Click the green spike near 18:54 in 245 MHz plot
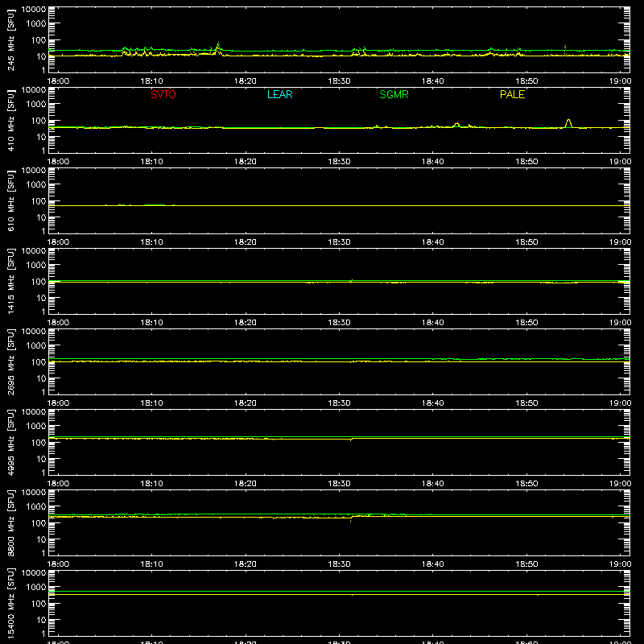This screenshot has height=644, width=644. click(x=565, y=49)
